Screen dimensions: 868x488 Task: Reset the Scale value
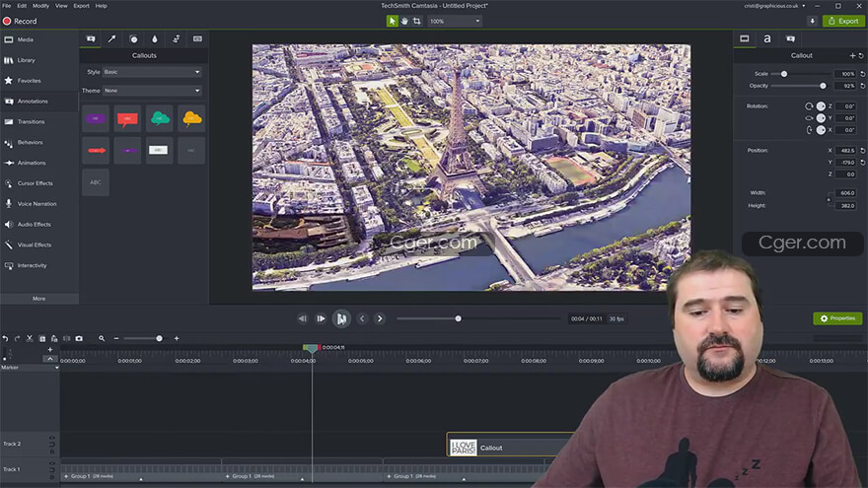[862, 74]
